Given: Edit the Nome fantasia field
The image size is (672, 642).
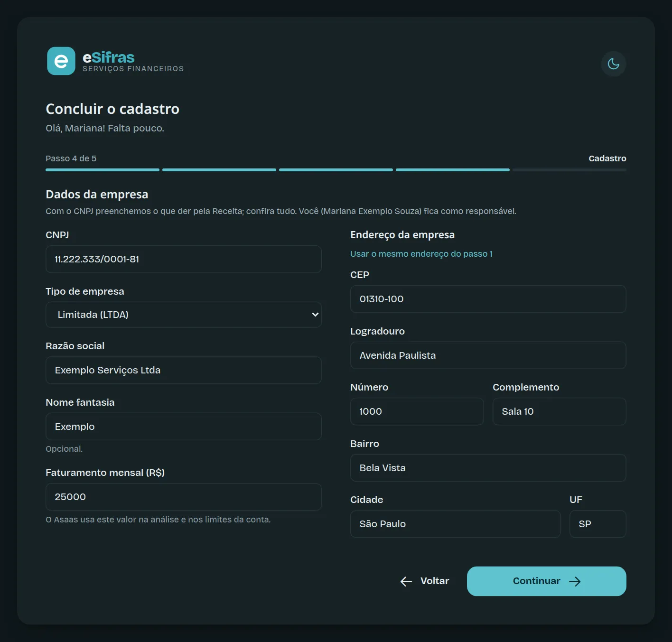Looking at the screenshot, I should pos(183,427).
